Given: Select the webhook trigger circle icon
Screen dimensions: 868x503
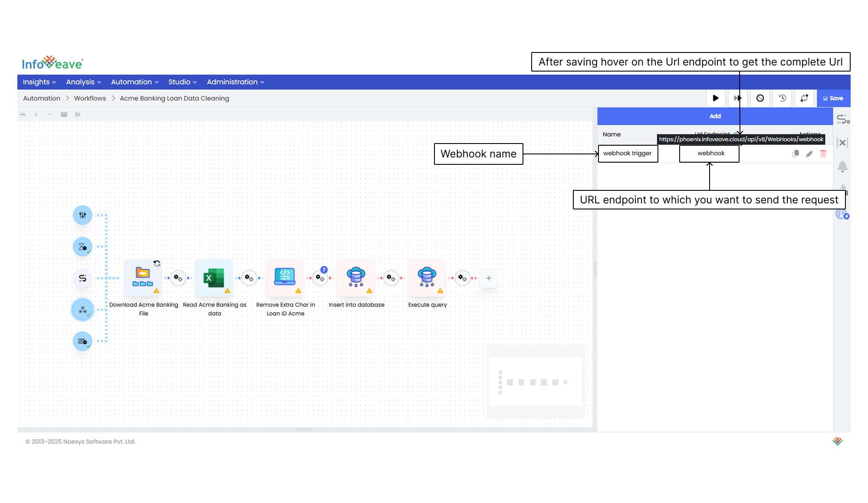Looking at the screenshot, I should point(82,310).
